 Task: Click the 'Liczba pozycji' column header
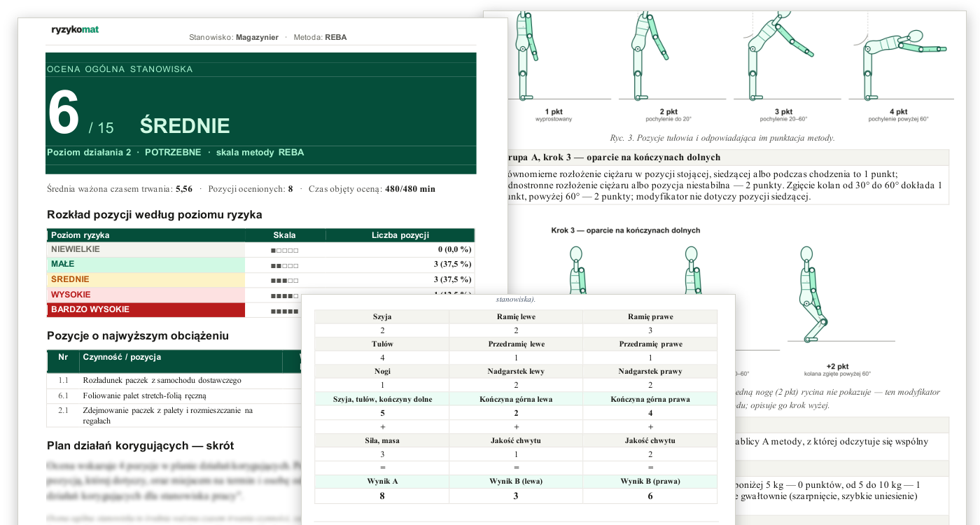400,235
